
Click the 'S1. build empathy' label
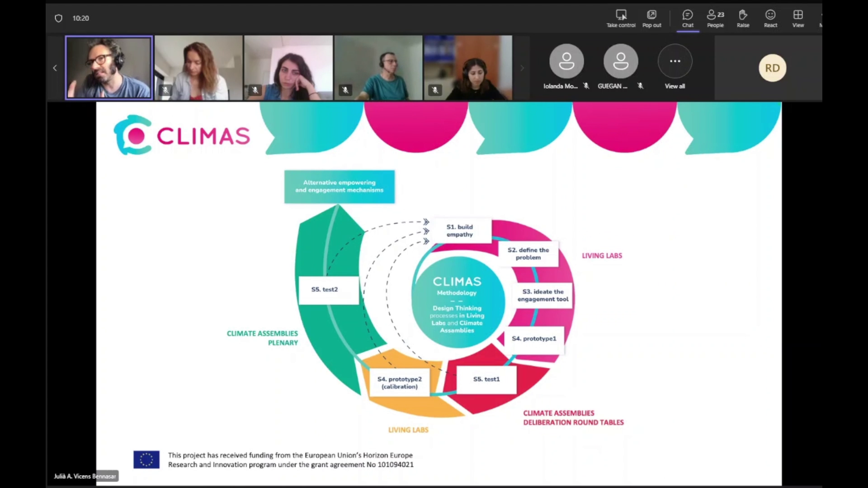459,230
